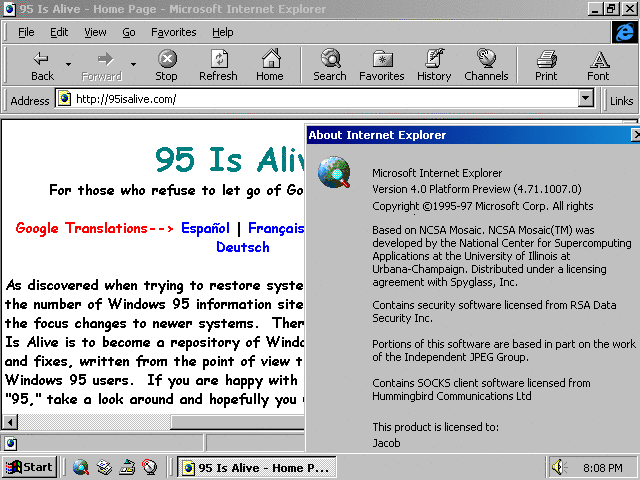Open the second quick launch icon
640x480 pixels.
tap(104, 467)
